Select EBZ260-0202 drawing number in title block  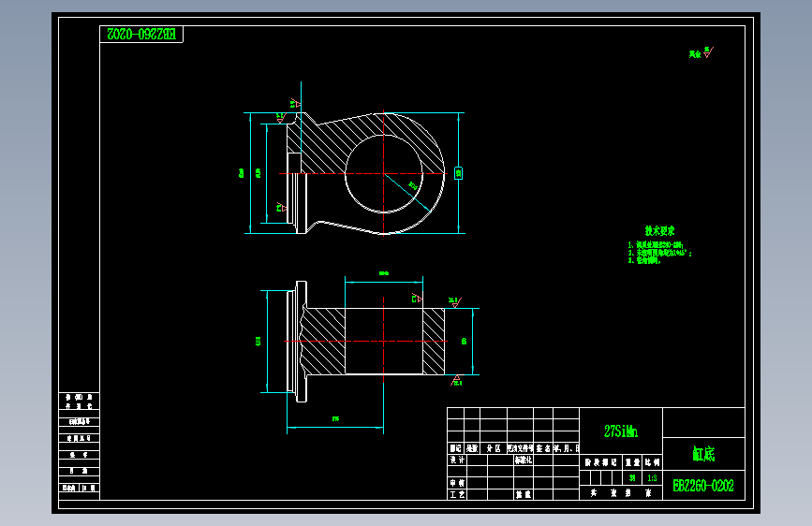pos(703,486)
